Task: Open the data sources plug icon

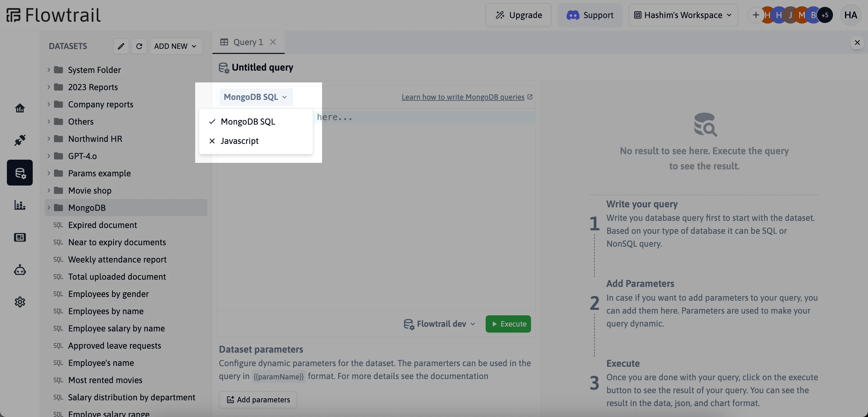Action: (x=20, y=140)
